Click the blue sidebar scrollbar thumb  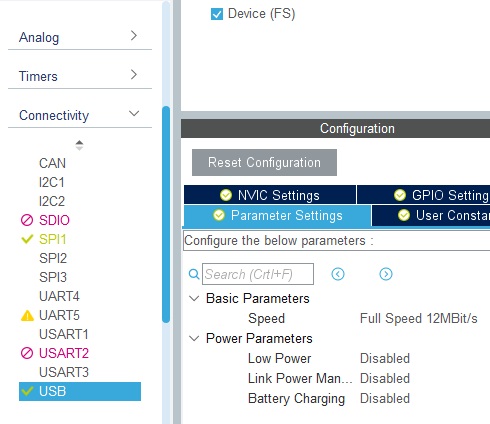(x=166, y=214)
